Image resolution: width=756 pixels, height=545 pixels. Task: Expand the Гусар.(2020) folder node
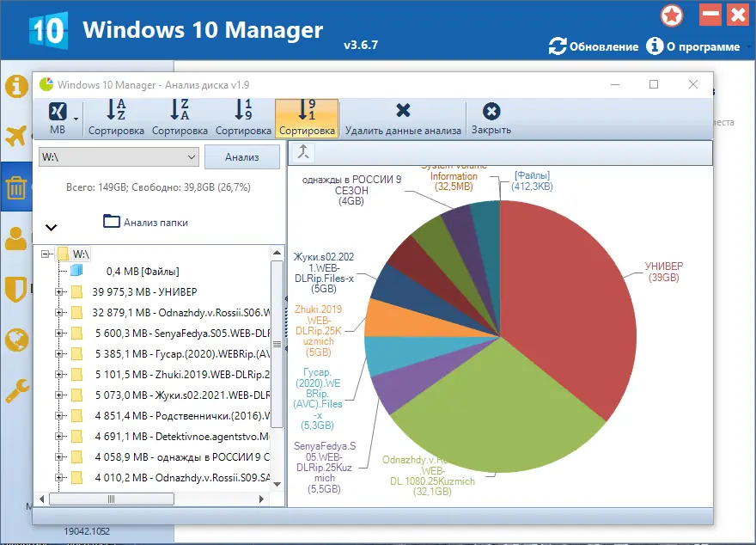point(58,354)
